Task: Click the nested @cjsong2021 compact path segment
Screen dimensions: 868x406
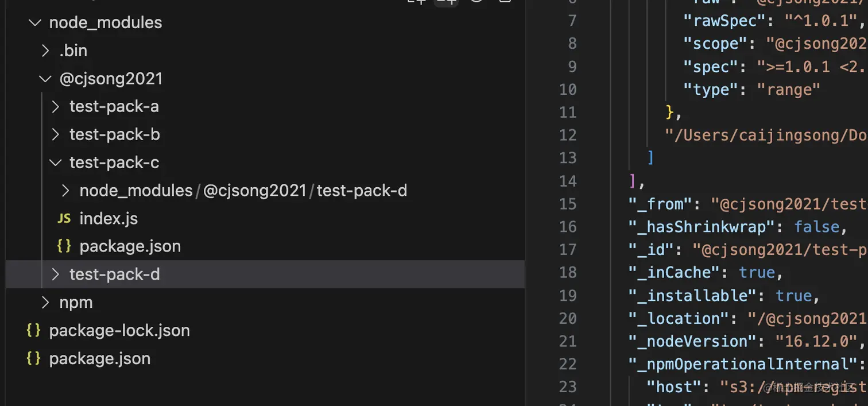Action: coord(255,191)
